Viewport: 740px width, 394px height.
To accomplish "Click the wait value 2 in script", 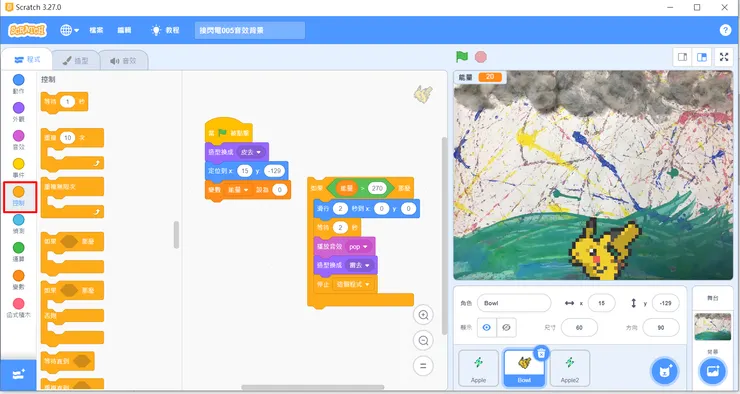I will click(340, 227).
